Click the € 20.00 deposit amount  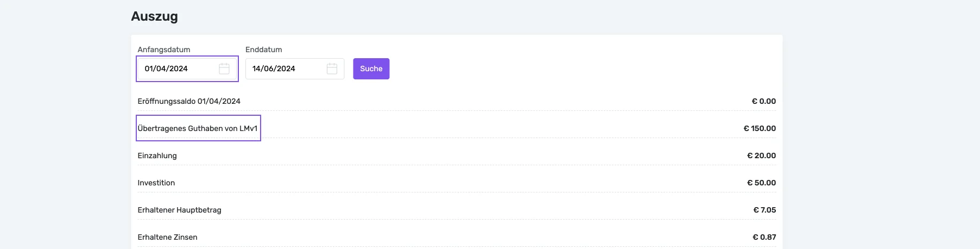click(761, 155)
